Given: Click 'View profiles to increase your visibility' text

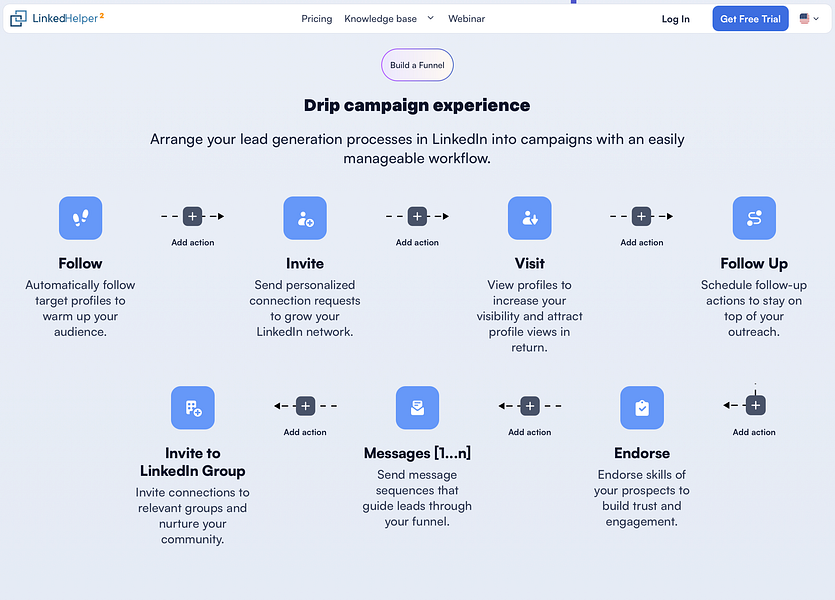Looking at the screenshot, I should [529, 316].
